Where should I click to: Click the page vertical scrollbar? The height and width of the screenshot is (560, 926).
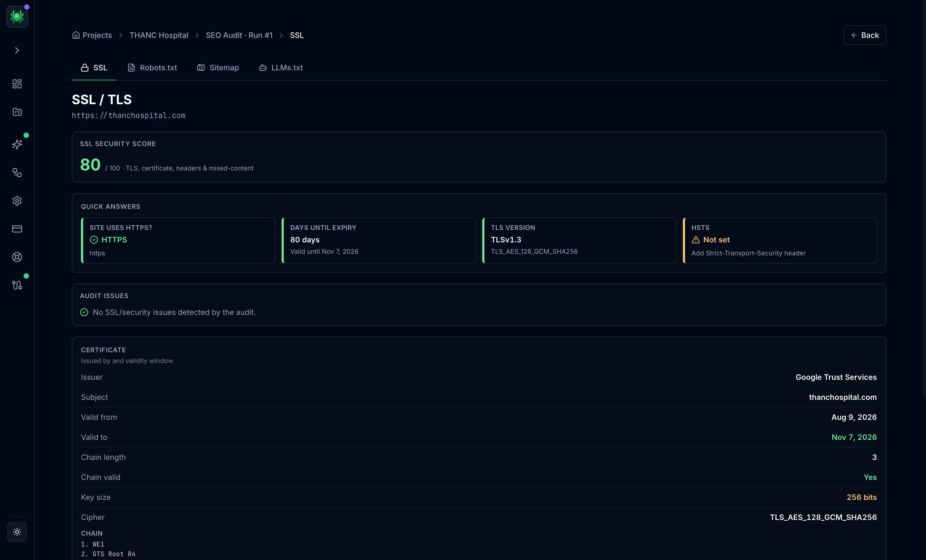click(924, 198)
